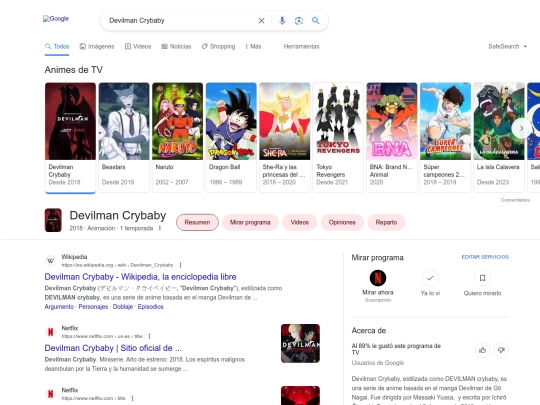Image resolution: width=540 pixels, height=405 pixels.
Task: Select the Súper campeones carousel card
Action: coord(445,137)
